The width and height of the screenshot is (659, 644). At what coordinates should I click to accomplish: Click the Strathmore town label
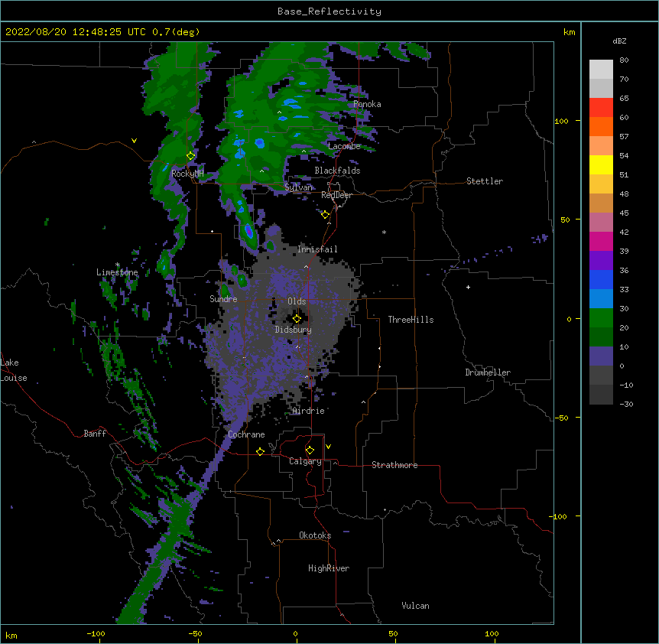pyautogui.click(x=394, y=465)
